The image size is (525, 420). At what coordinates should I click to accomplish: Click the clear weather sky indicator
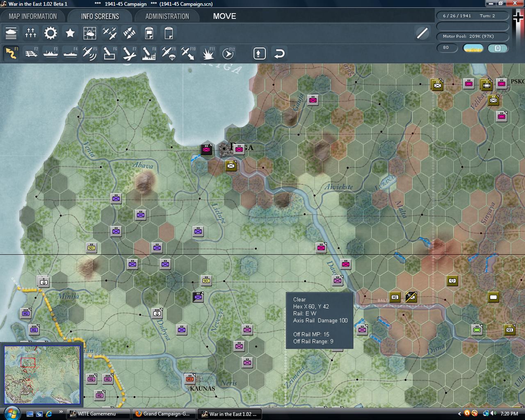(x=472, y=48)
